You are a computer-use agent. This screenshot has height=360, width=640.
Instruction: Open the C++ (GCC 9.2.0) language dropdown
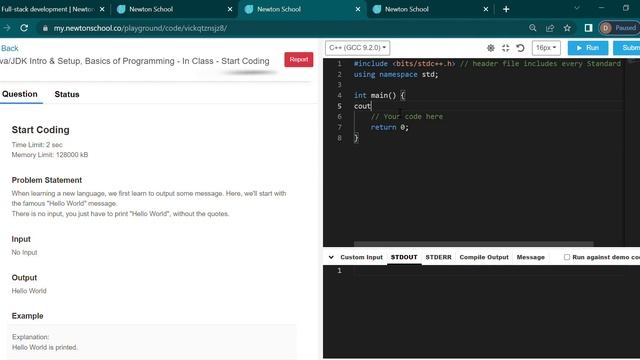[358, 48]
